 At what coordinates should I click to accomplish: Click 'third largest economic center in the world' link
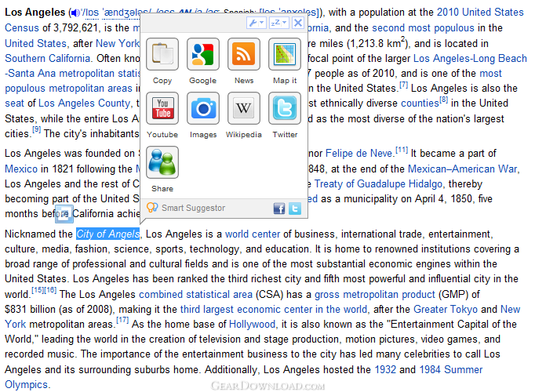point(274,309)
